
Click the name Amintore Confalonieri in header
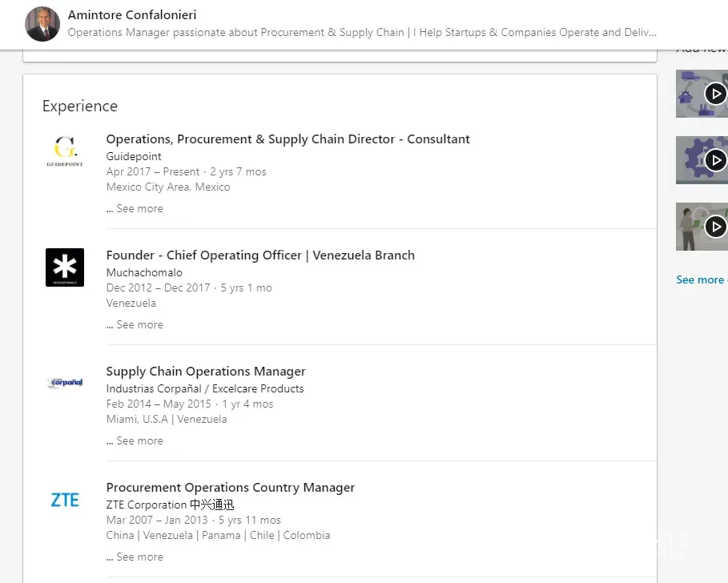coord(132,15)
